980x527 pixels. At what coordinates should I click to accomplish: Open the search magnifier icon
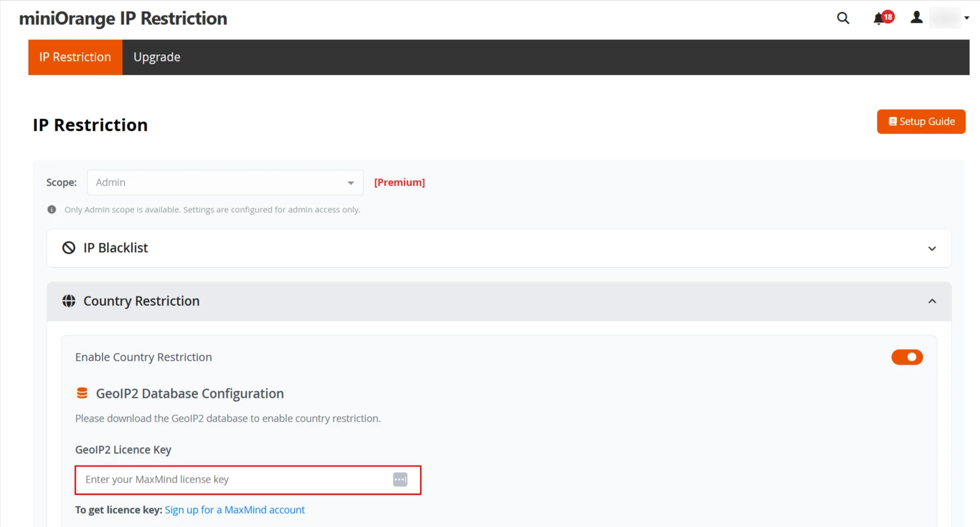843,18
